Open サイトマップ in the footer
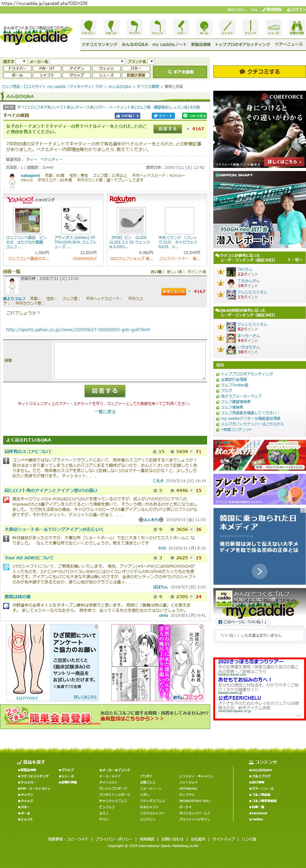This screenshot has height=868, width=306. pos(223,839)
